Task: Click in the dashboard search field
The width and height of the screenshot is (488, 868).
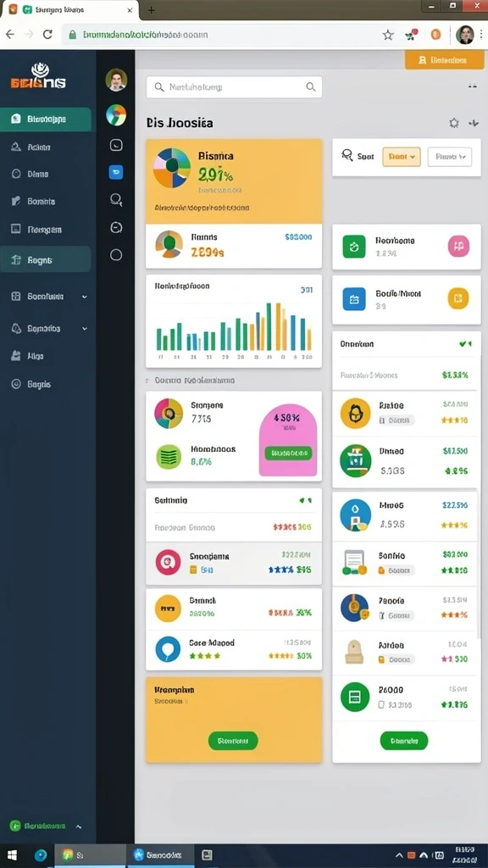Action: tap(234, 87)
